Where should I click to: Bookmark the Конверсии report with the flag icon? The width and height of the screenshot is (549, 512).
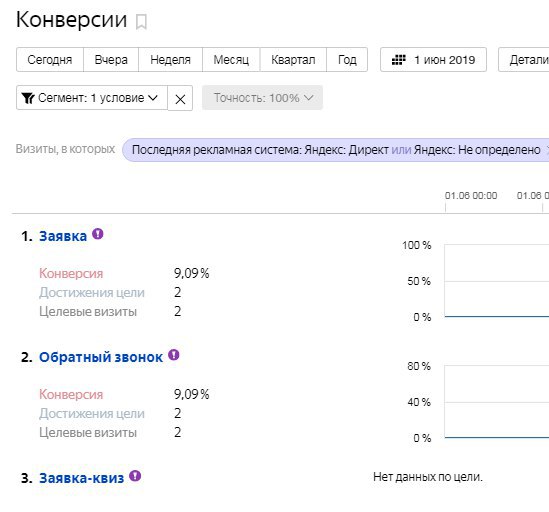[141, 22]
